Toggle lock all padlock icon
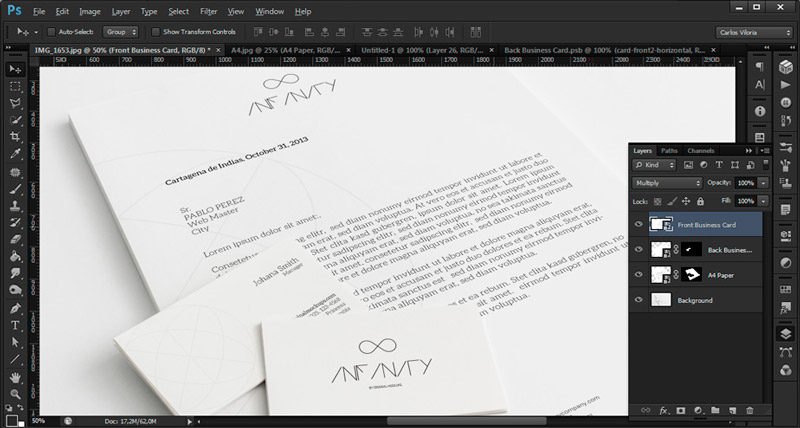This screenshot has width=800, height=428. point(700,202)
